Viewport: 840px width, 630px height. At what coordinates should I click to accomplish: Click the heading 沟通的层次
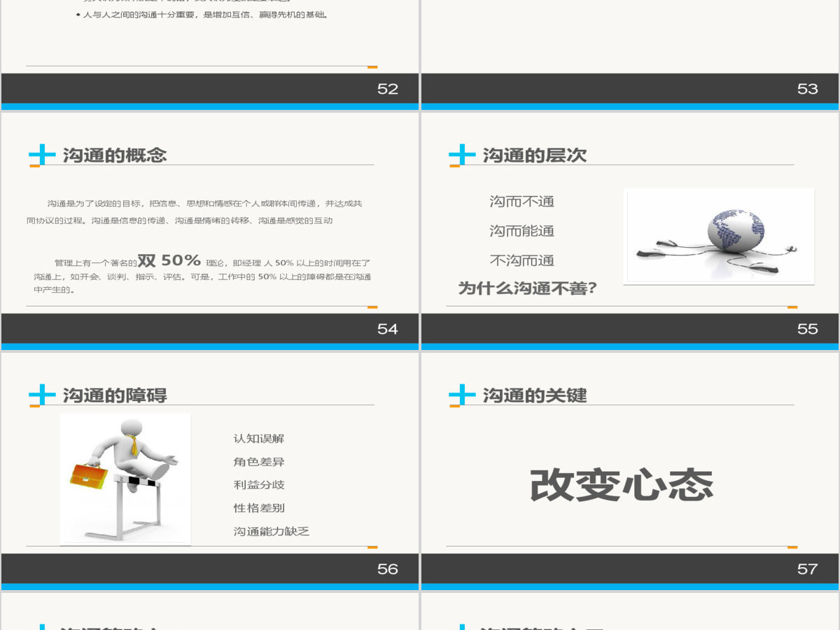535,155
